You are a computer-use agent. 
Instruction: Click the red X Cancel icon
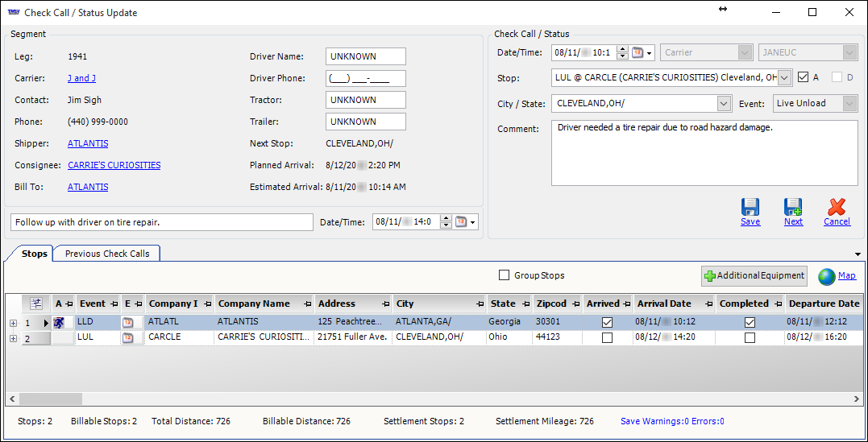[x=837, y=207]
